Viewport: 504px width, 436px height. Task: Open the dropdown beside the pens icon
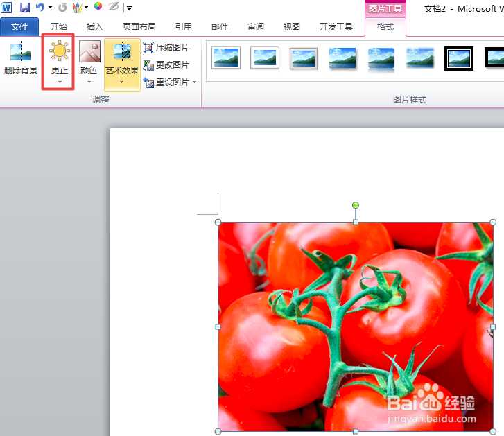[x=86, y=8]
